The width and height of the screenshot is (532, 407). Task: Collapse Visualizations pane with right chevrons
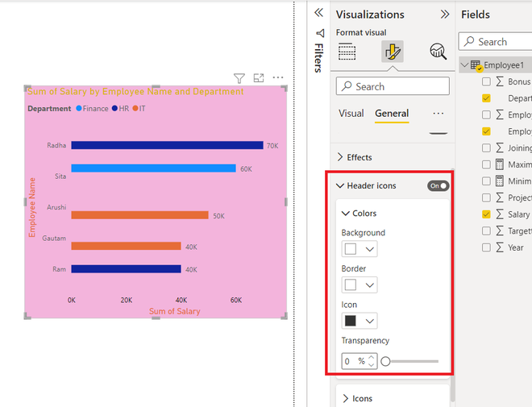click(x=444, y=15)
